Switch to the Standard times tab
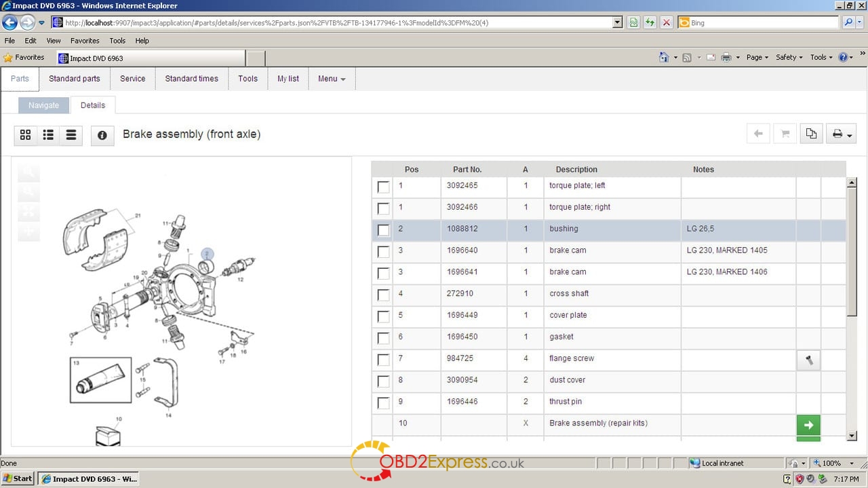The height and width of the screenshot is (488, 868). tap(191, 79)
